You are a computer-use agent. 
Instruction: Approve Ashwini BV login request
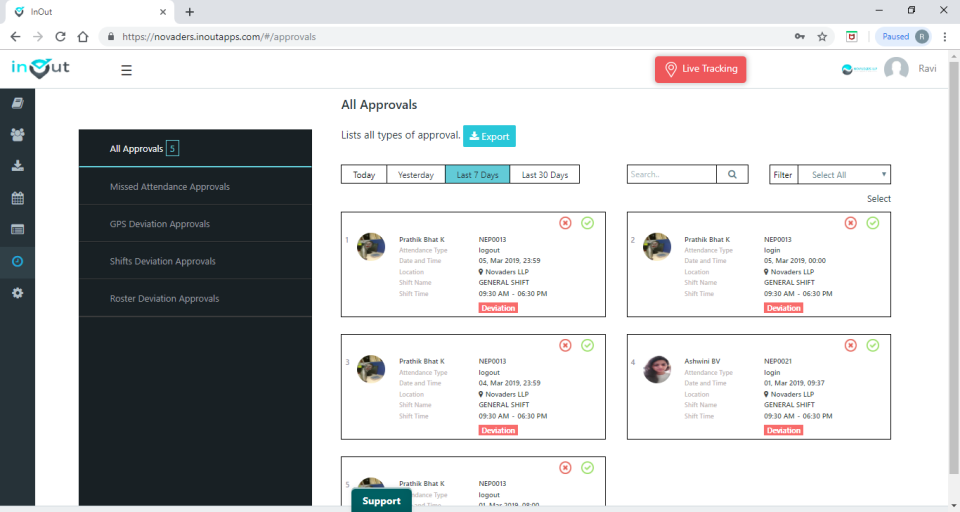point(872,345)
